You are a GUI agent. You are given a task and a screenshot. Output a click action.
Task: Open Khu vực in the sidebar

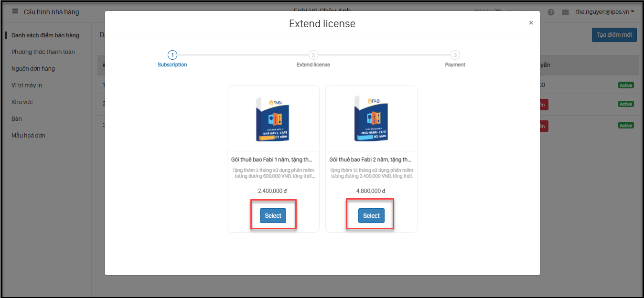point(22,102)
